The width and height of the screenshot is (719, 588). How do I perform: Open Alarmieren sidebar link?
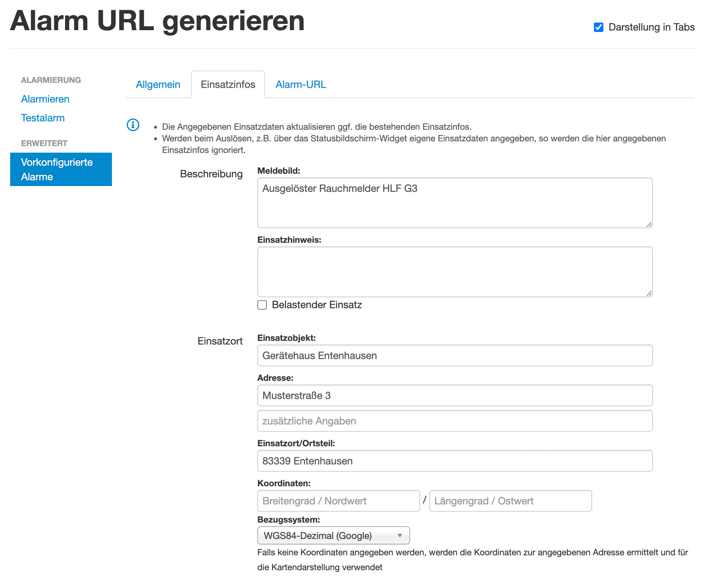tap(45, 99)
